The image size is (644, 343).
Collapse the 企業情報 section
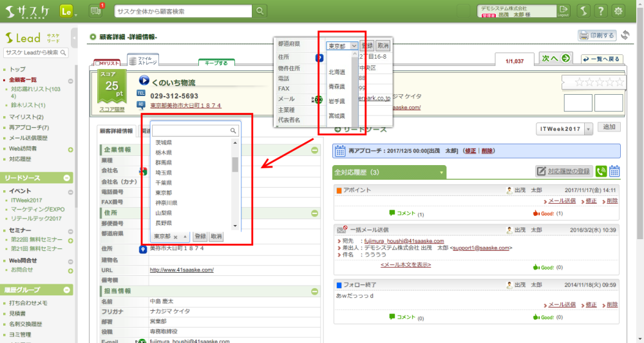[x=315, y=150]
